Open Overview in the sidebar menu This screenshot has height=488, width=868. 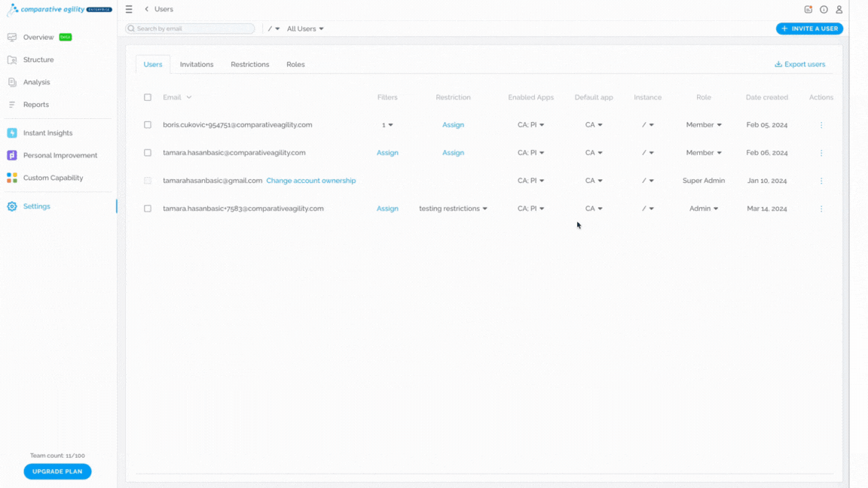(x=38, y=37)
